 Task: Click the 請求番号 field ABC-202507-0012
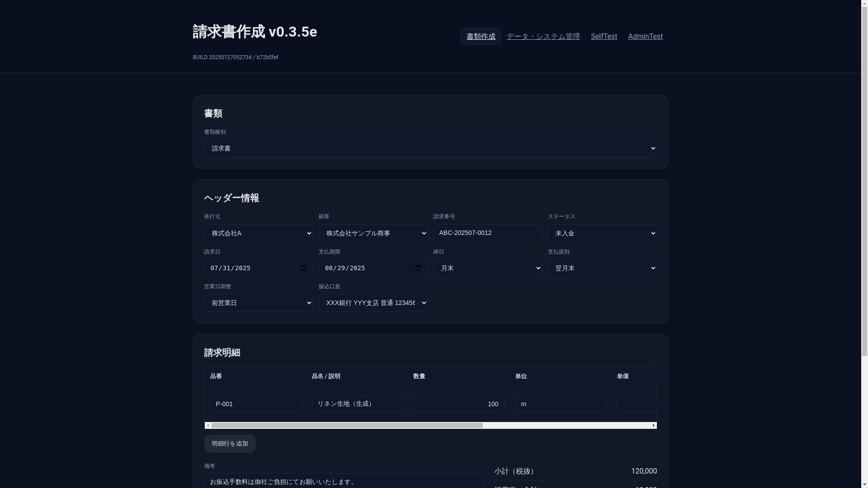tap(488, 233)
